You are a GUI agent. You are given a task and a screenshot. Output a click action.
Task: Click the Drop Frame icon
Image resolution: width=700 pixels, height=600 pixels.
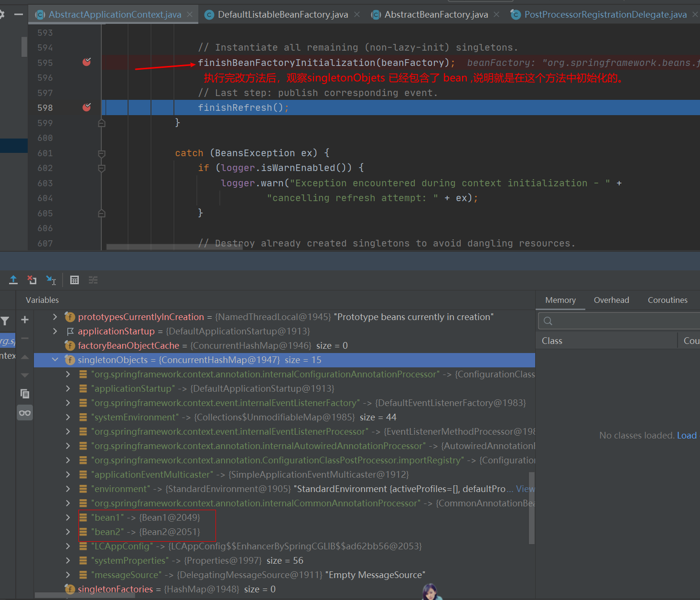32,280
